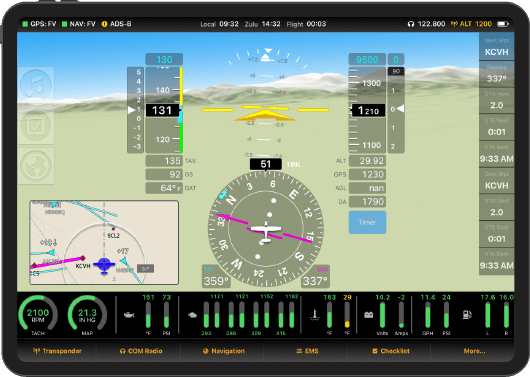
Task: Tap the Local time 09:32
Action: tap(219, 24)
